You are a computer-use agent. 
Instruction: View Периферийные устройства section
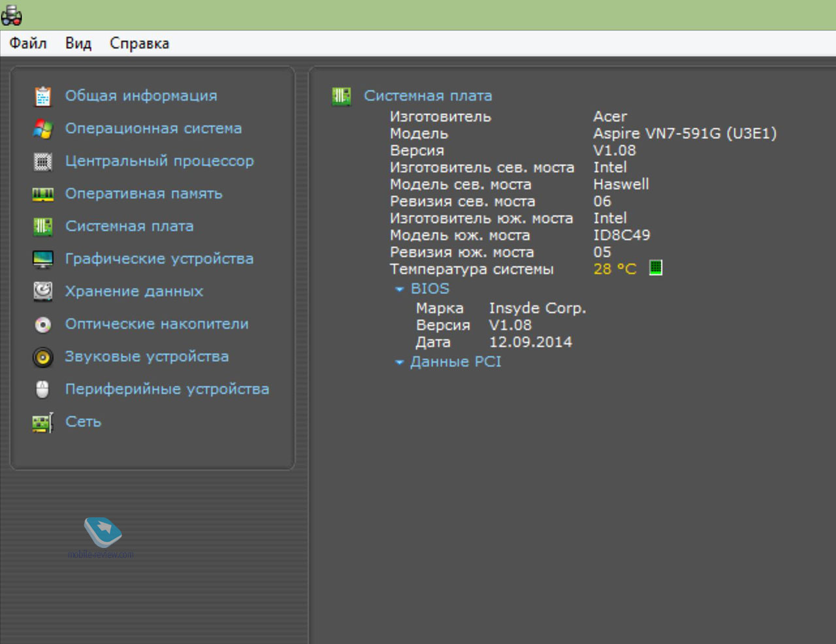point(167,389)
